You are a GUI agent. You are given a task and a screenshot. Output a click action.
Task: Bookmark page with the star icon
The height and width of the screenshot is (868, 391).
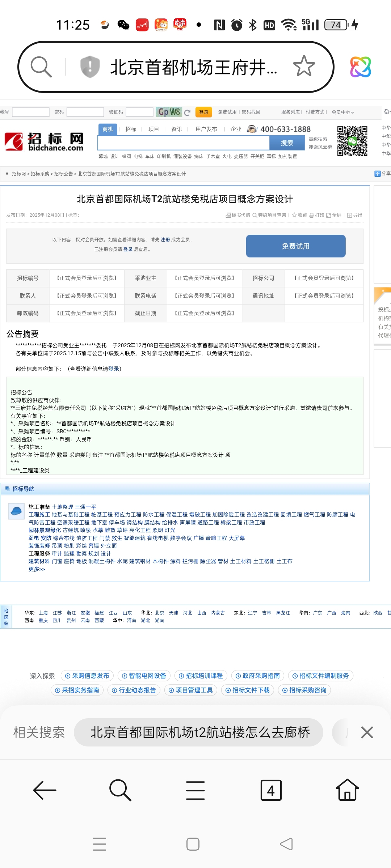point(304,66)
